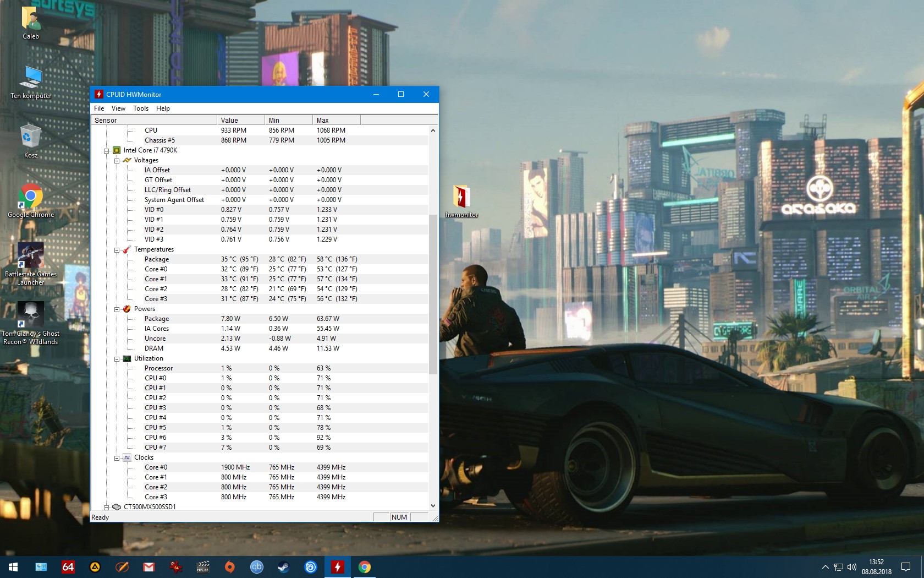
Task: Collapse the CT500MX500SSD1 drive node
Action: pyautogui.click(x=107, y=507)
